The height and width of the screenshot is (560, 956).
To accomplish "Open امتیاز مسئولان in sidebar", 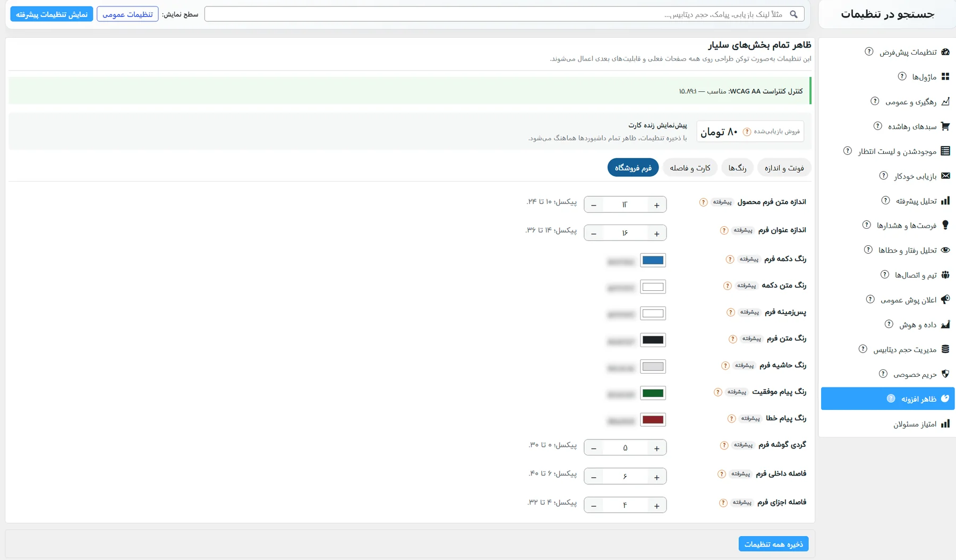I will [887, 424].
